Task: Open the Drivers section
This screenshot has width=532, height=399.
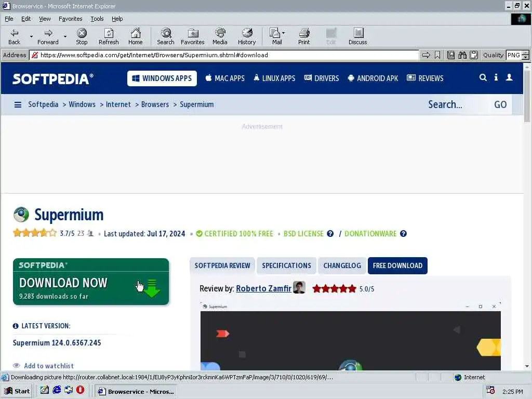Action: click(321, 78)
